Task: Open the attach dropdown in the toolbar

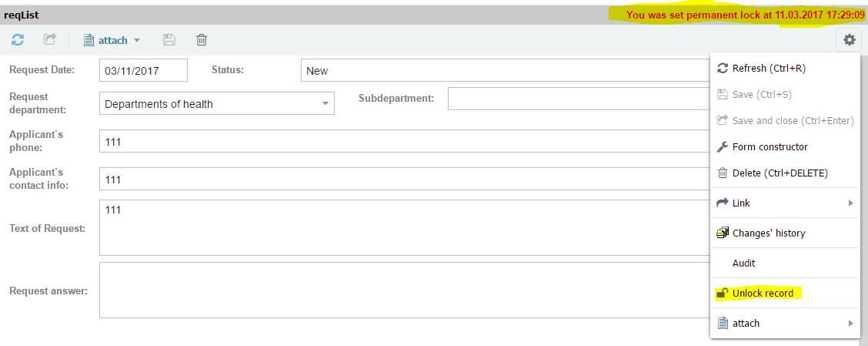Action: 112,40
